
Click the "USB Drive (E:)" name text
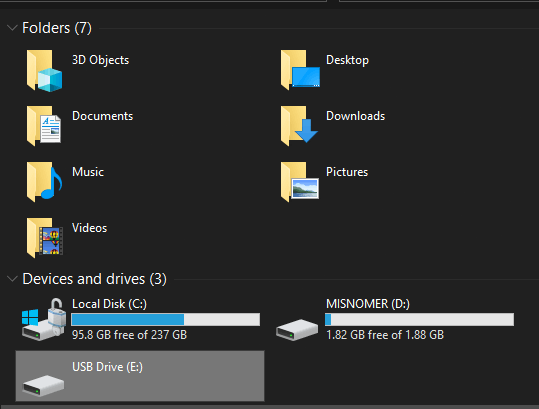coord(107,367)
